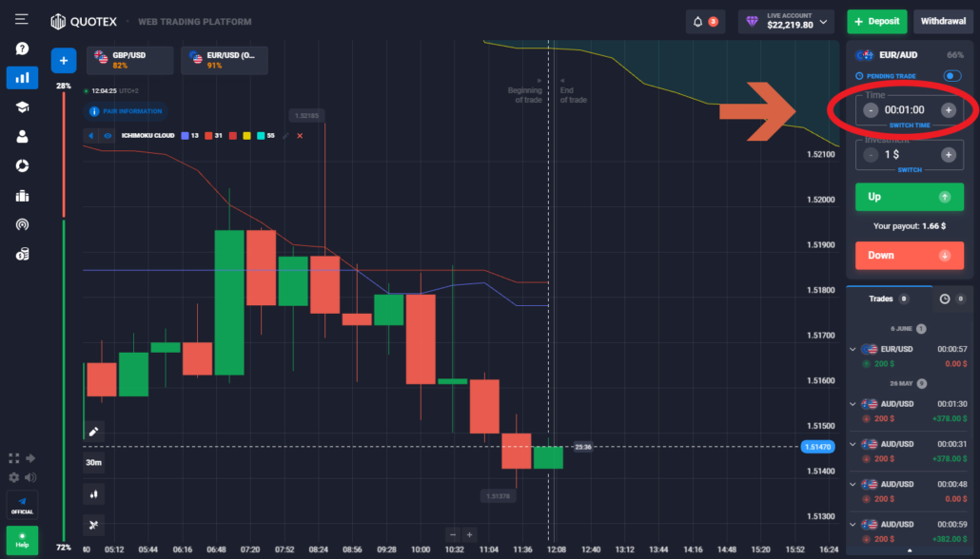Increase trade time with plus stepper
980x559 pixels.
point(948,110)
